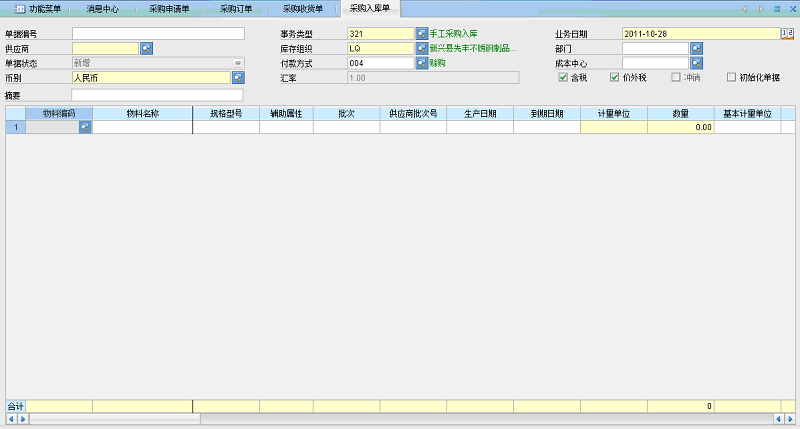Toggle the 含税 (tax included) checkbox

563,77
